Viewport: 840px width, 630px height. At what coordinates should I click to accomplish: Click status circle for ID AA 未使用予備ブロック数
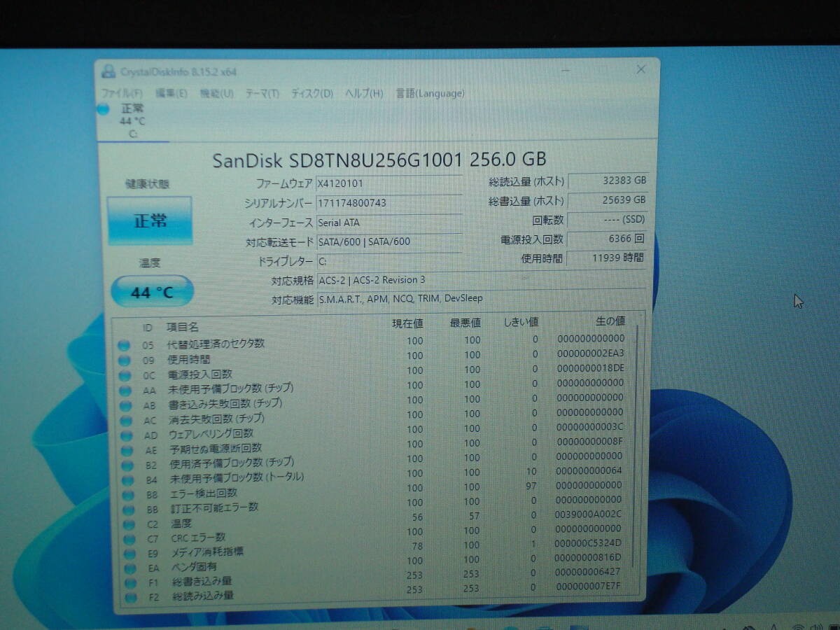[x=125, y=391]
